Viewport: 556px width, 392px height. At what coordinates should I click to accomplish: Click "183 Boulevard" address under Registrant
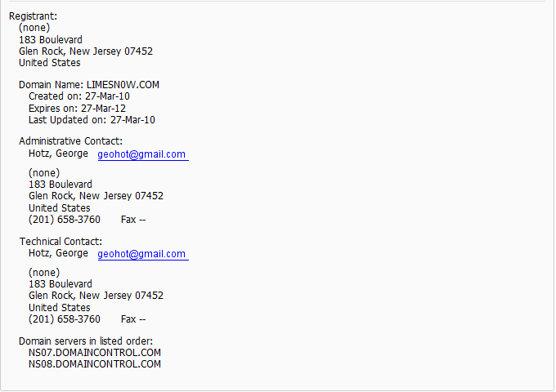coord(51,40)
